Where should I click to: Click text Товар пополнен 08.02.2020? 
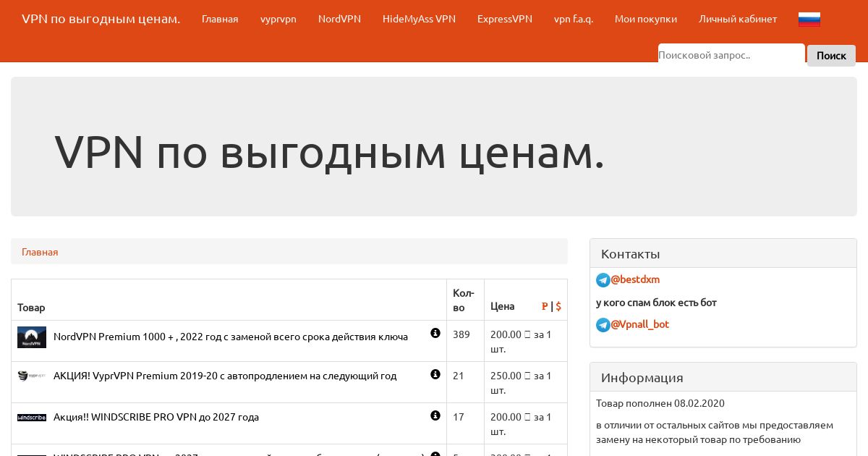tap(660, 403)
